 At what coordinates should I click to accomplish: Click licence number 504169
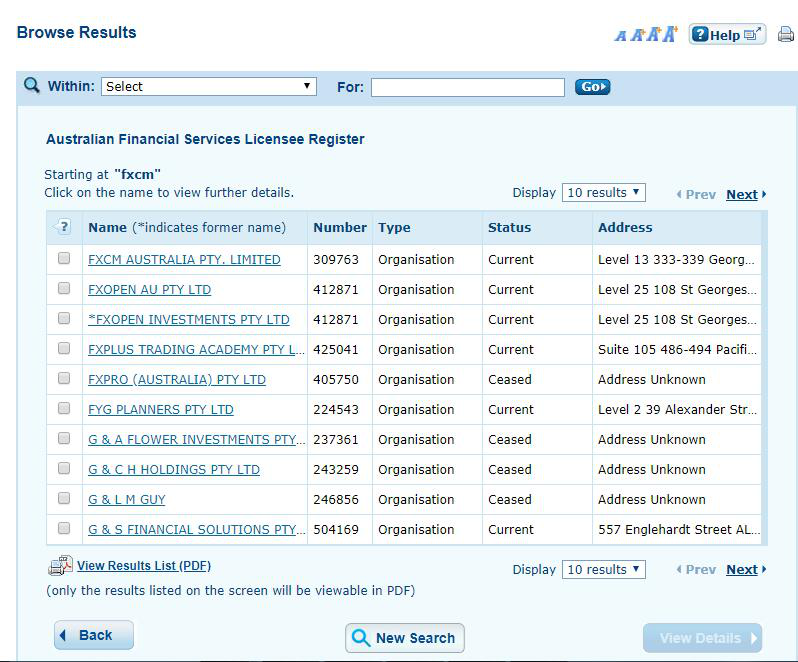(x=336, y=530)
